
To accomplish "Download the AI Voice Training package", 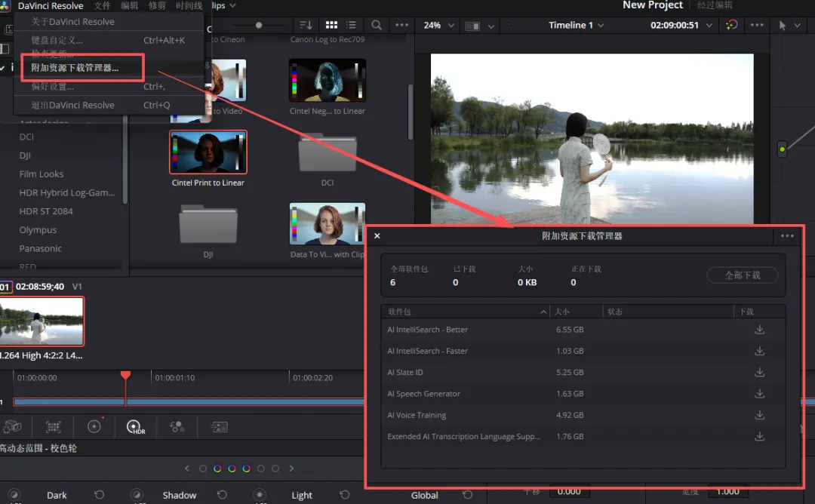I will pos(759,415).
